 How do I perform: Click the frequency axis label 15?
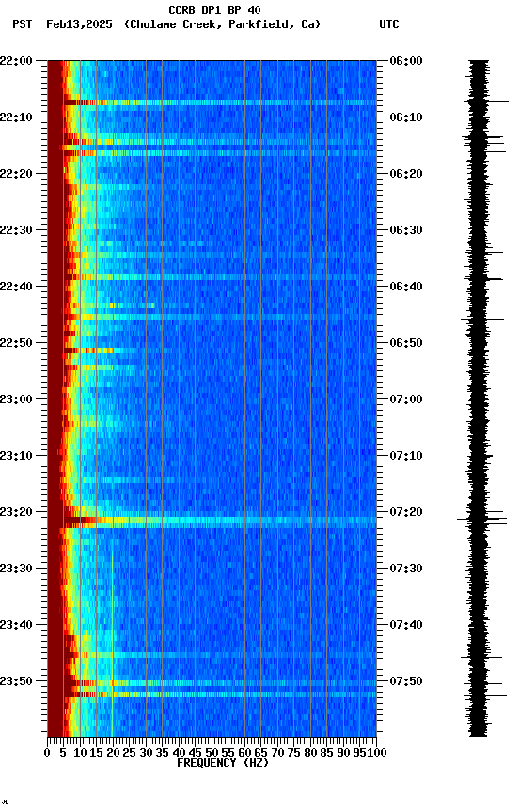click(x=96, y=753)
